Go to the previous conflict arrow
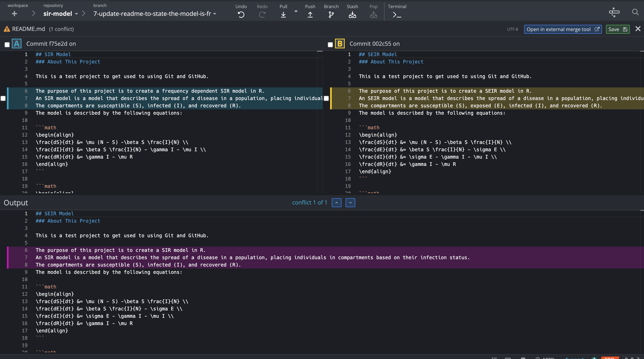This screenshot has height=359, width=644. click(336, 203)
